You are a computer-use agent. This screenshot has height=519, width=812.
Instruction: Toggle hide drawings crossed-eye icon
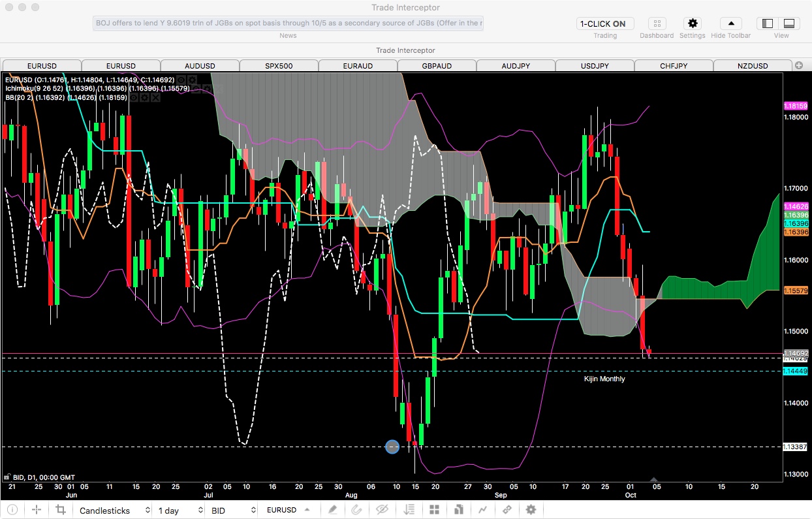point(382,510)
